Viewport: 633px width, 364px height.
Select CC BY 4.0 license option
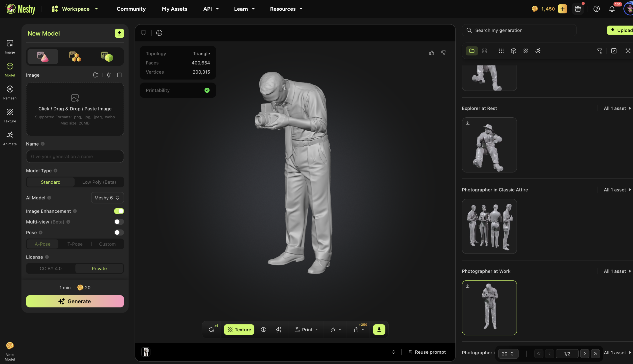point(50,269)
